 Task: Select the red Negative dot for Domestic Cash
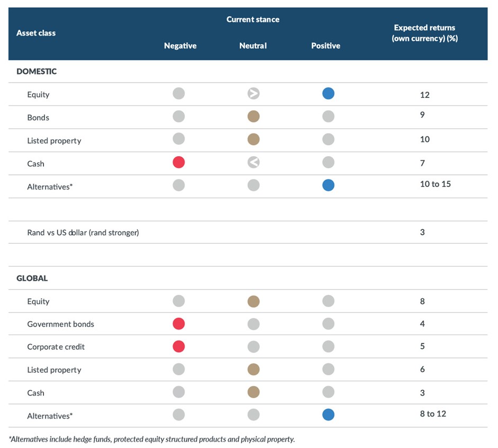179,163
